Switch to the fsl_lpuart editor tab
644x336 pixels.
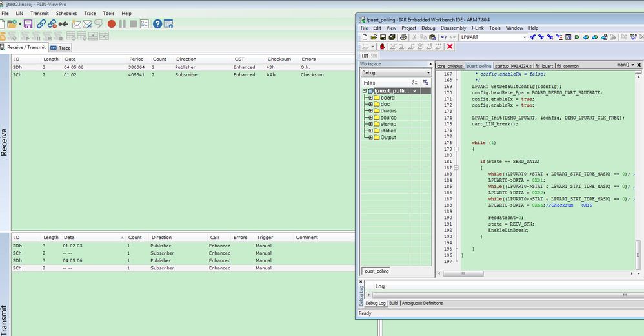coord(544,66)
